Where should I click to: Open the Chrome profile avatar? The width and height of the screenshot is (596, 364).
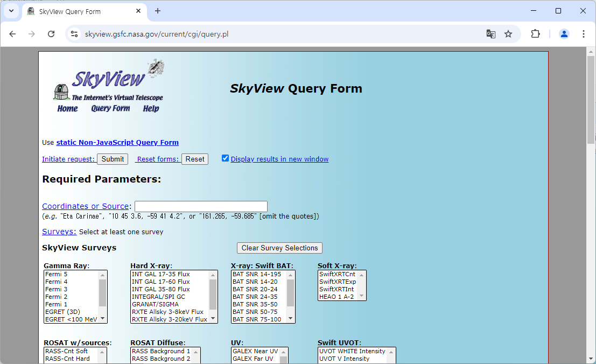[564, 34]
